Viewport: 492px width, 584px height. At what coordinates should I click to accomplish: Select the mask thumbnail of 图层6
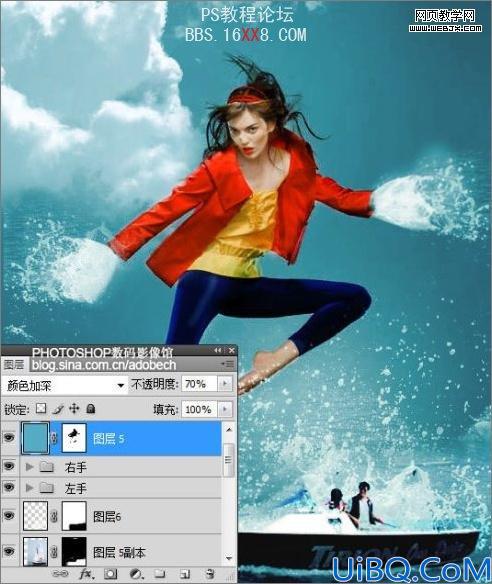[x=74, y=516]
